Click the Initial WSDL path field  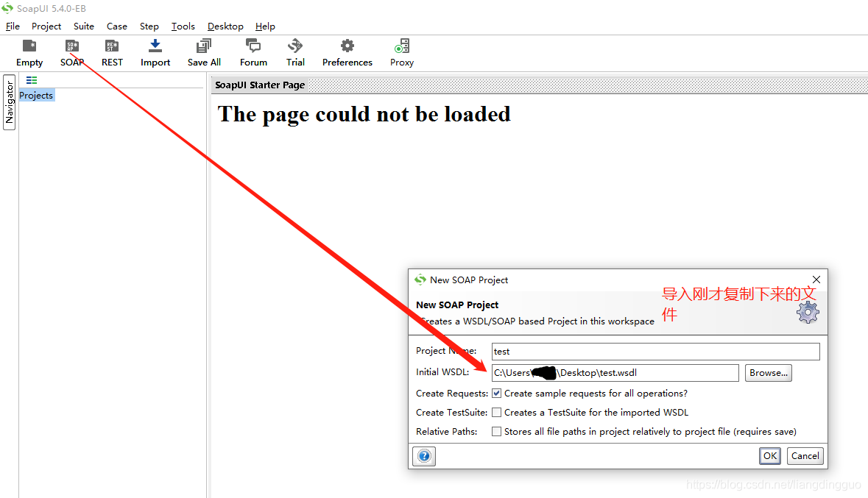(615, 373)
